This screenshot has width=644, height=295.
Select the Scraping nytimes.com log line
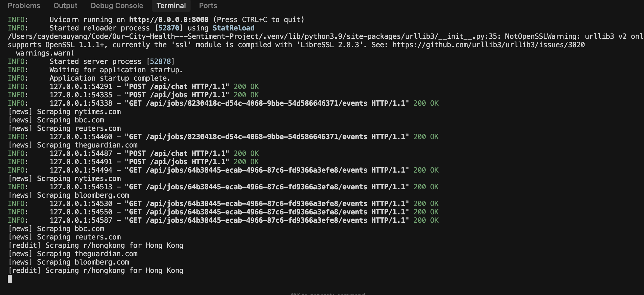(x=65, y=112)
